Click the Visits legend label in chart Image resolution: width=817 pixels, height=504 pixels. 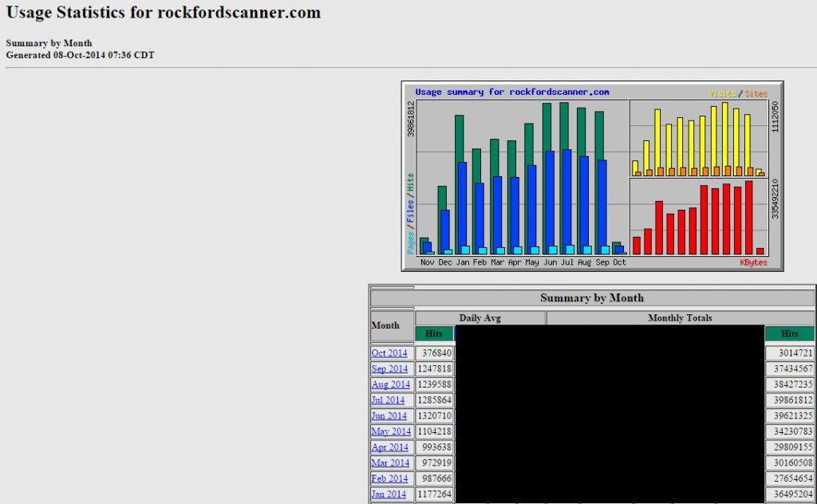[722, 94]
